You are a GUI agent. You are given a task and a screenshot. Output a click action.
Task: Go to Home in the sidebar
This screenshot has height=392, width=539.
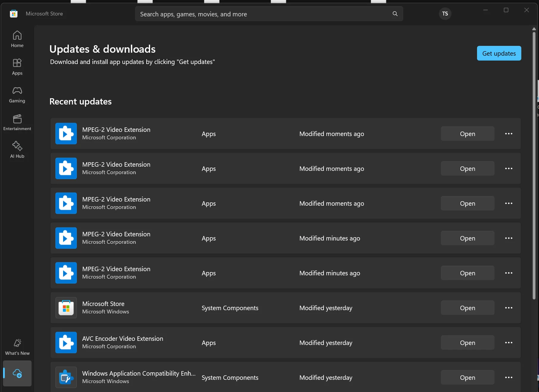pyautogui.click(x=17, y=39)
